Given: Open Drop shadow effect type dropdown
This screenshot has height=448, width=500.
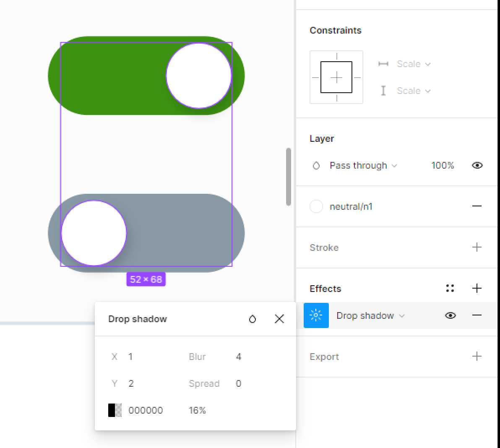Looking at the screenshot, I should click(370, 315).
